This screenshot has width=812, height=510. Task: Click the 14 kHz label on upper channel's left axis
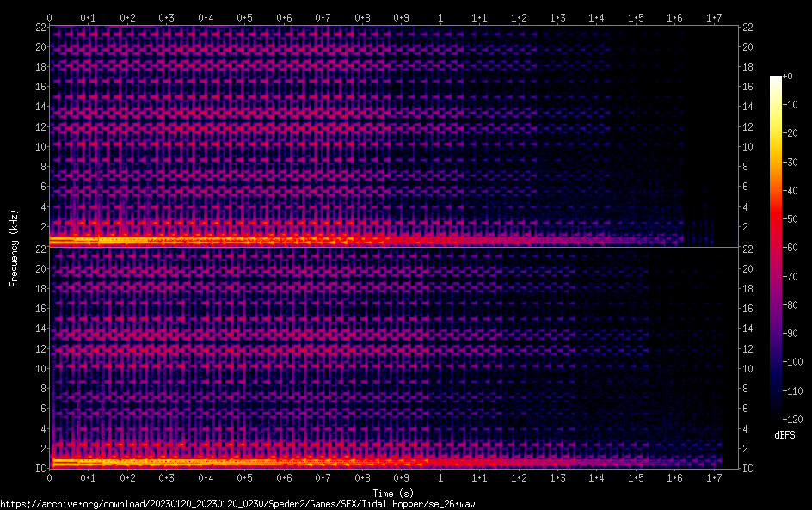[x=39, y=107]
